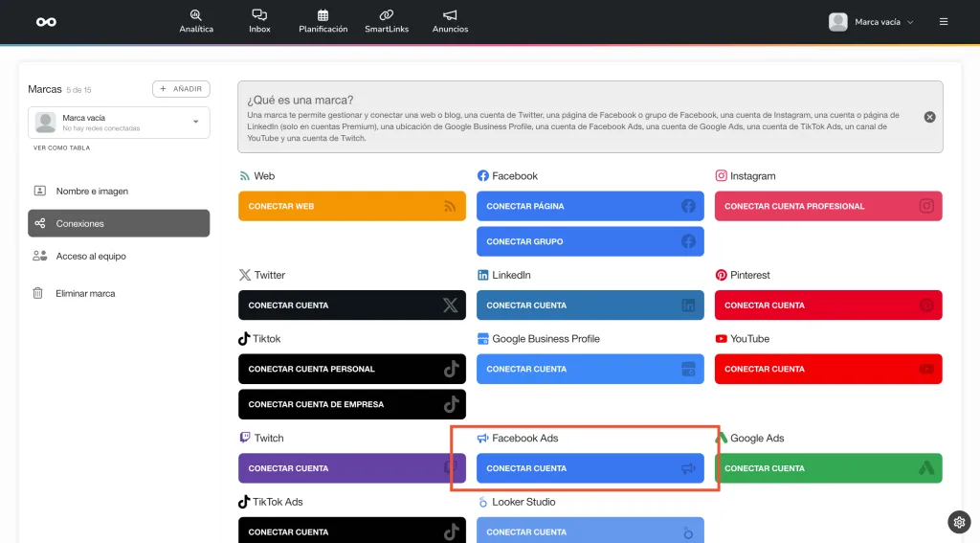Click the 'No hay redes conectadas' text
980x543 pixels.
tap(101, 128)
